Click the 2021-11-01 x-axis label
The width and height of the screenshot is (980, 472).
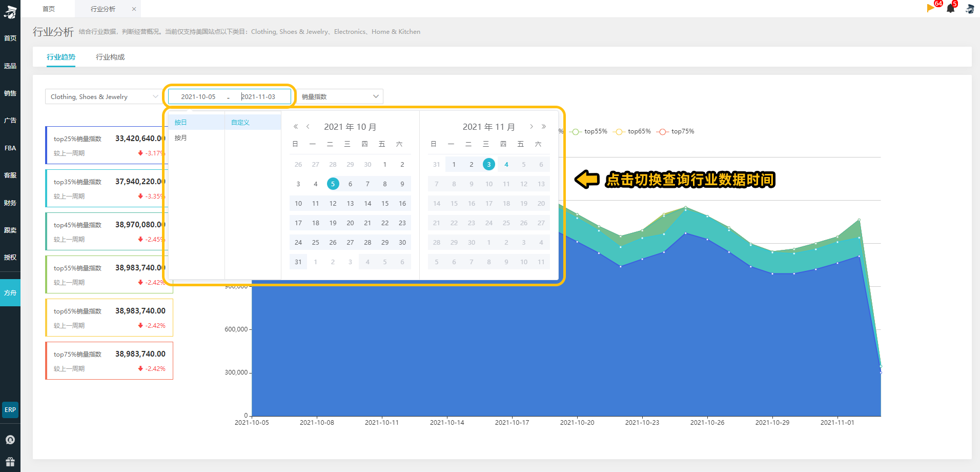(x=838, y=423)
